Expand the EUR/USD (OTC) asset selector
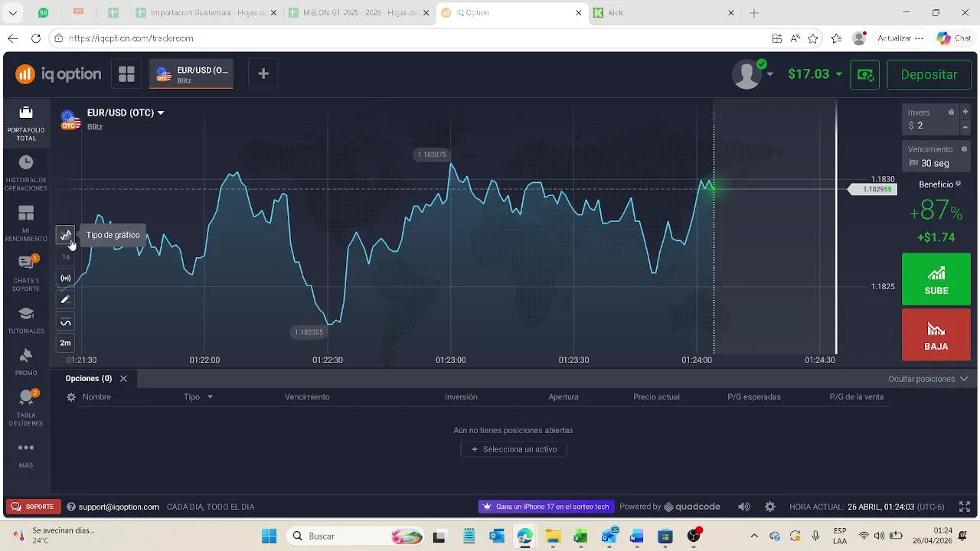 pos(126,112)
